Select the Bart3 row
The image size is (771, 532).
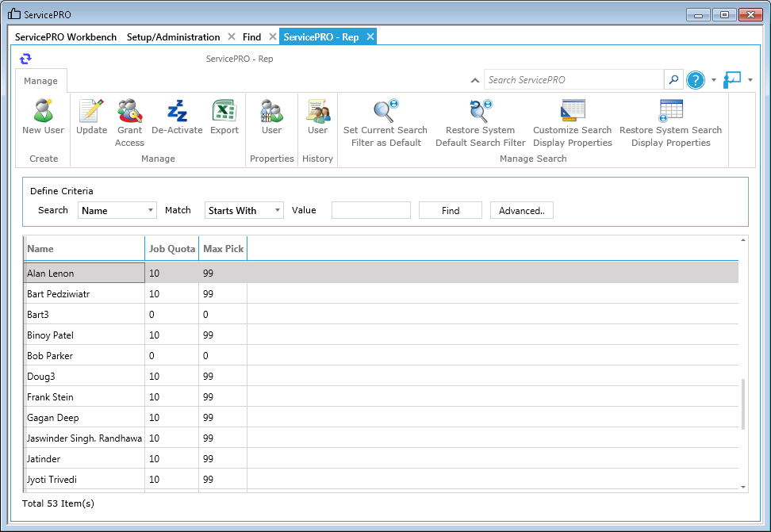[x=381, y=314]
